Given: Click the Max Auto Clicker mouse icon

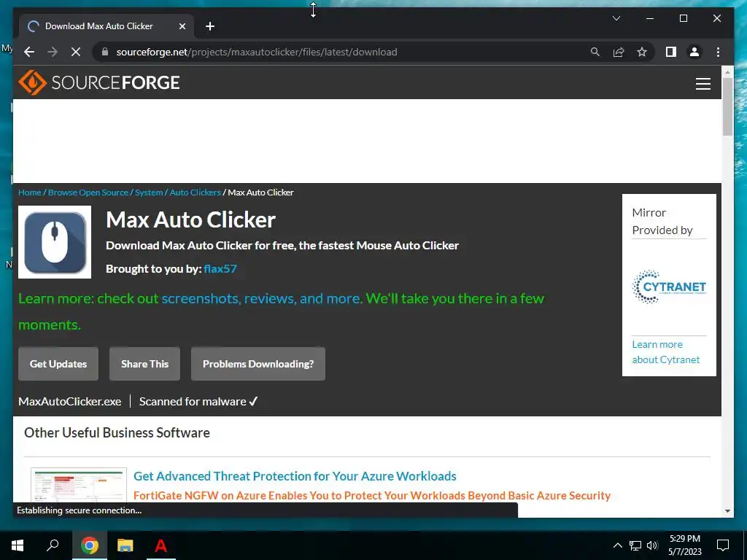Looking at the screenshot, I should pos(55,242).
